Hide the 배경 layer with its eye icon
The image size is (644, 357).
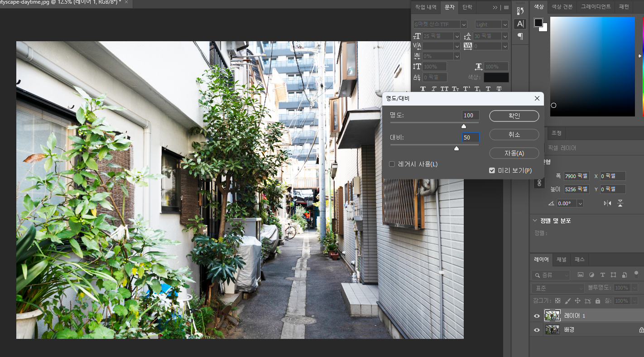click(x=537, y=330)
